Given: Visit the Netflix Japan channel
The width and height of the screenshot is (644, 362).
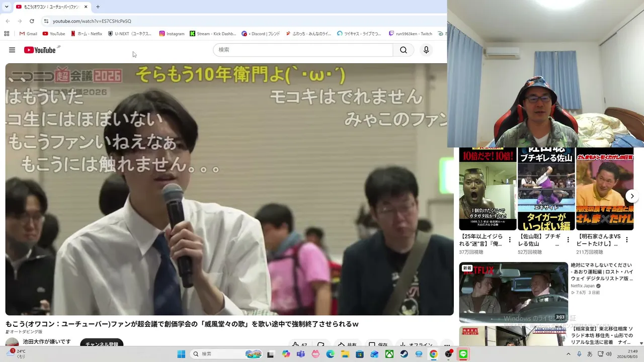Looking at the screenshot, I should (583, 286).
